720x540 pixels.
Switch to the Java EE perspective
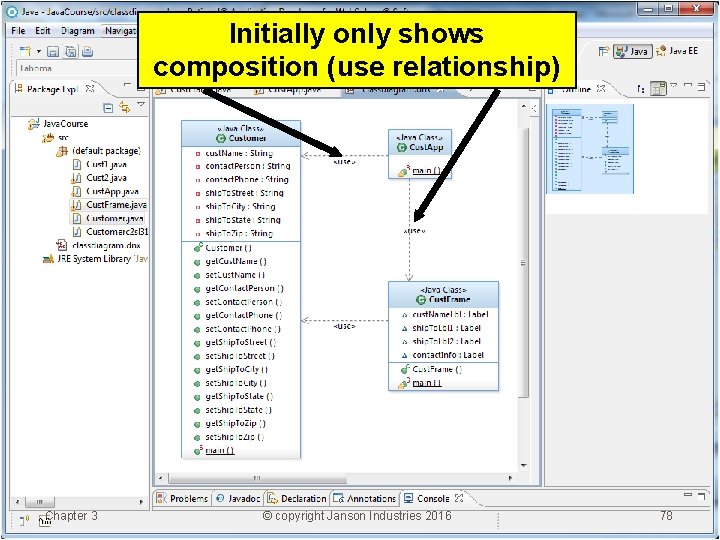(x=678, y=51)
